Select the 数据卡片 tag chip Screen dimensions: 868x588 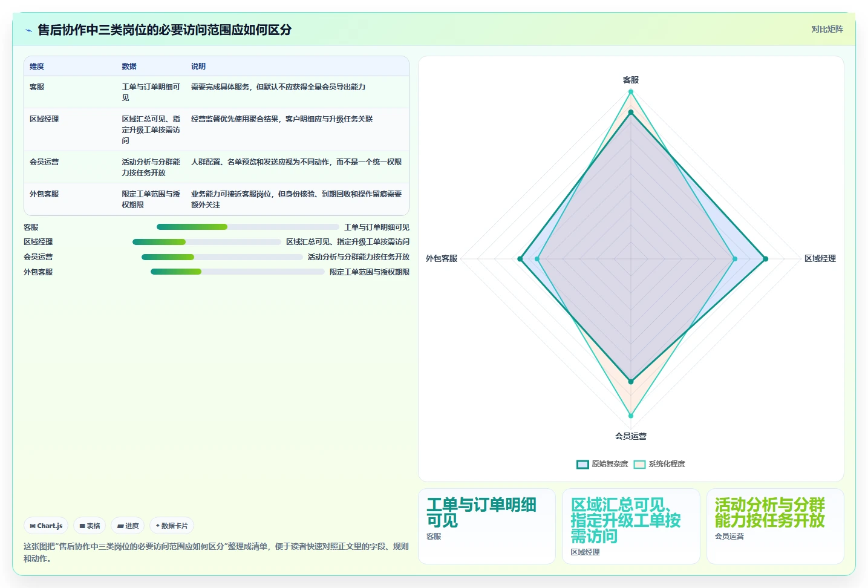[172, 526]
